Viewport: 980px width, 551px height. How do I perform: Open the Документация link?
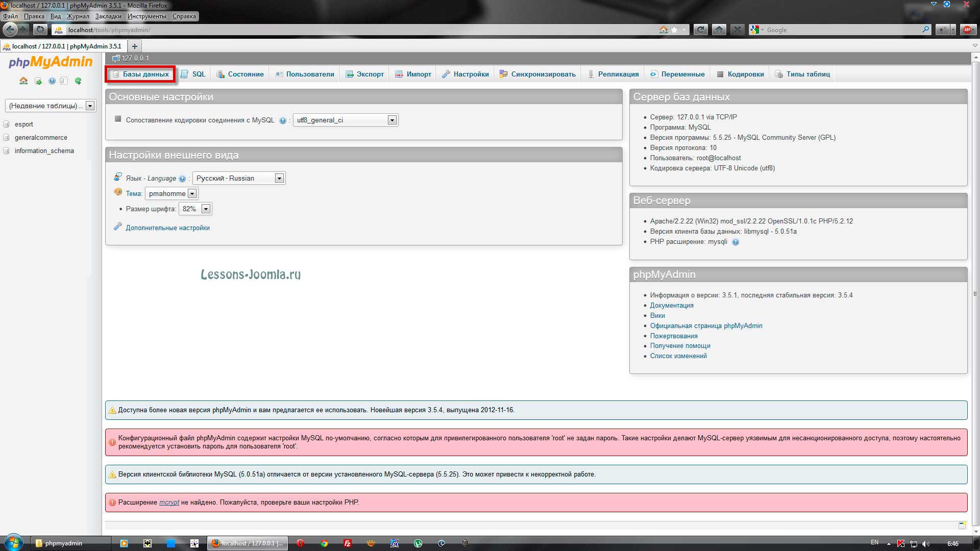tap(672, 306)
